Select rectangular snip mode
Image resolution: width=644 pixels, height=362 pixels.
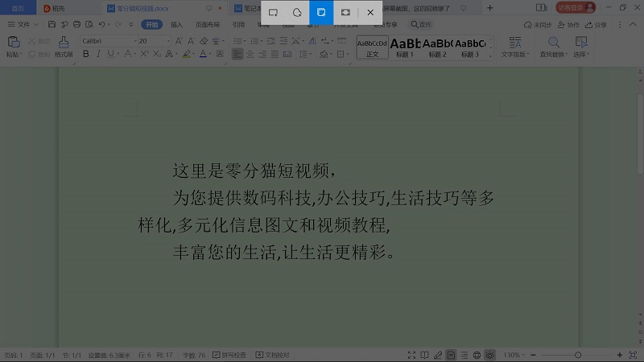(x=273, y=13)
